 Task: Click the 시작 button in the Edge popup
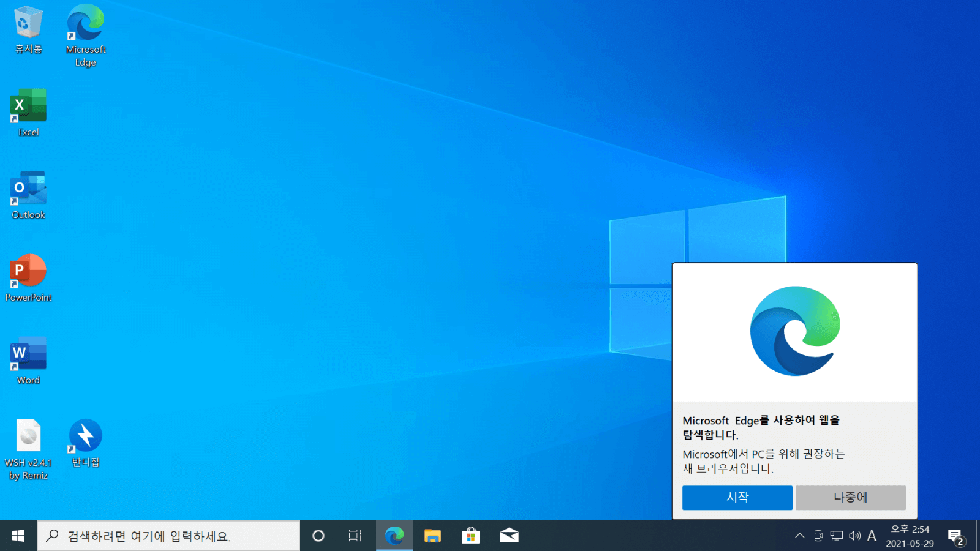737,498
